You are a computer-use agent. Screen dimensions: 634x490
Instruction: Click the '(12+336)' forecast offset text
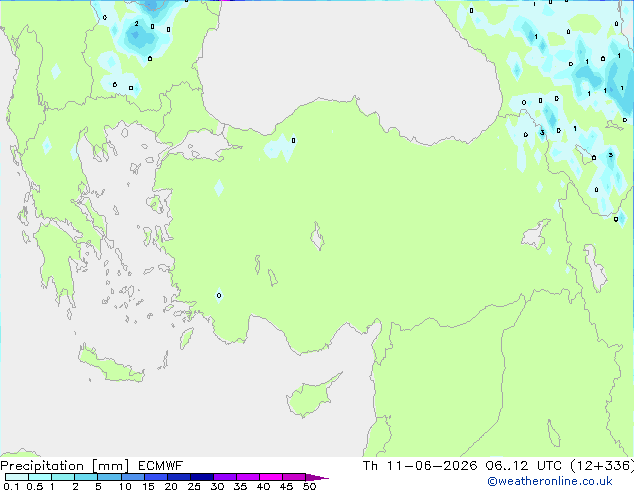pos(602,466)
